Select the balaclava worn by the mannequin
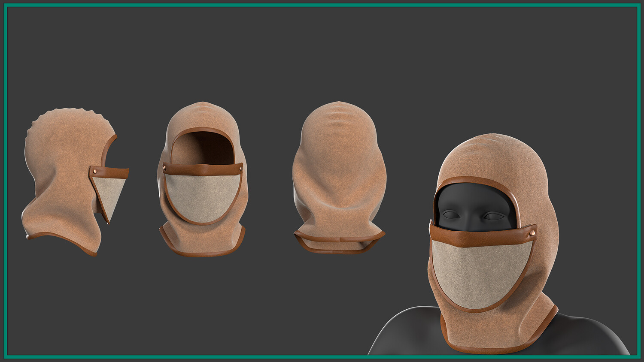644x362 pixels. (493, 244)
